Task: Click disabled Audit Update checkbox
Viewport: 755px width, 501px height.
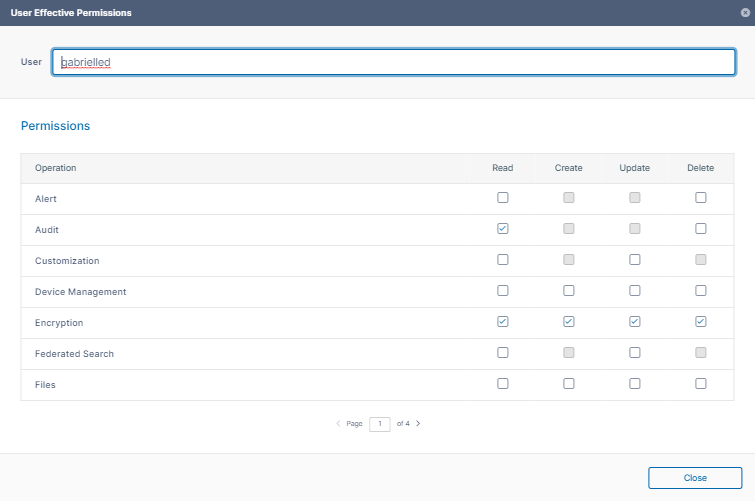Action: point(635,228)
